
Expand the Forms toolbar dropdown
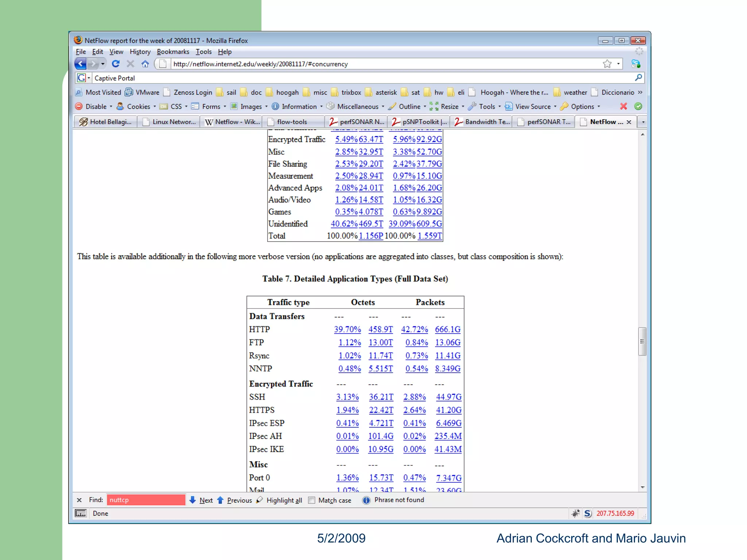[x=225, y=106]
